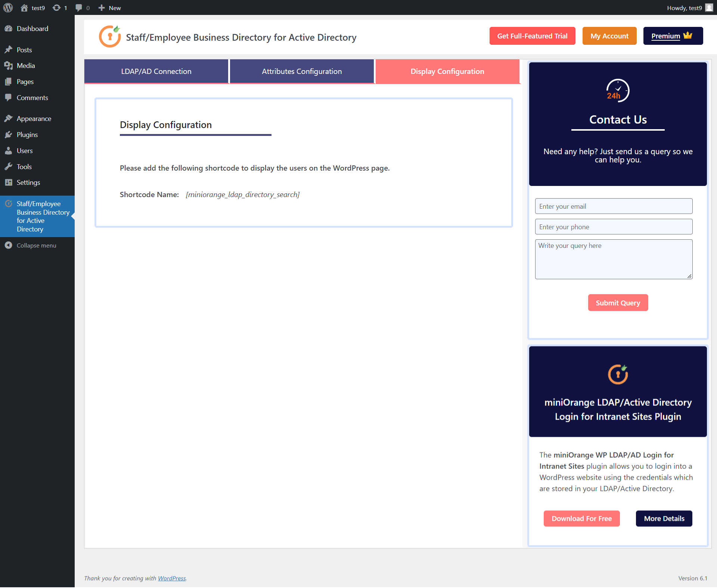Click Get Full-Featured Trial button
Viewport: 717px width, 588px height.
point(532,36)
